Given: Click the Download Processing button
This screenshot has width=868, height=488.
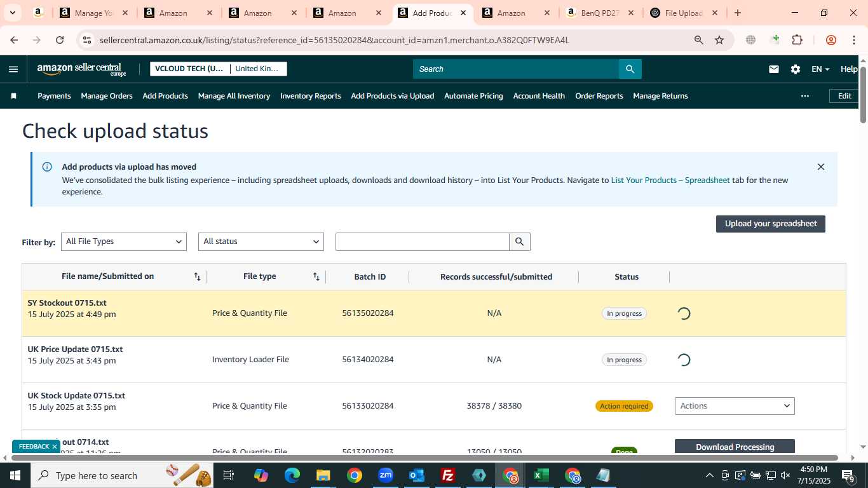Looking at the screenshot, I should click(x=735, y=447).
